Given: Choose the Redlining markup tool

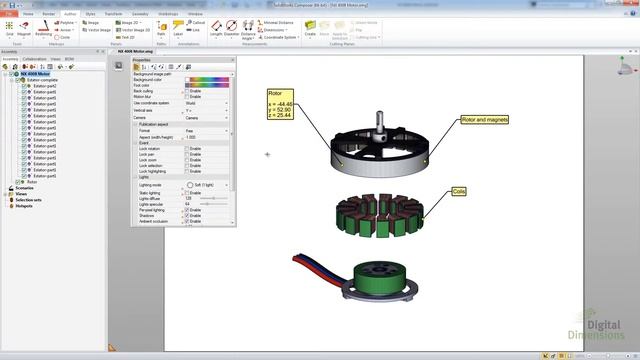Looking at the screenshot, I should [x=43, y=29].
